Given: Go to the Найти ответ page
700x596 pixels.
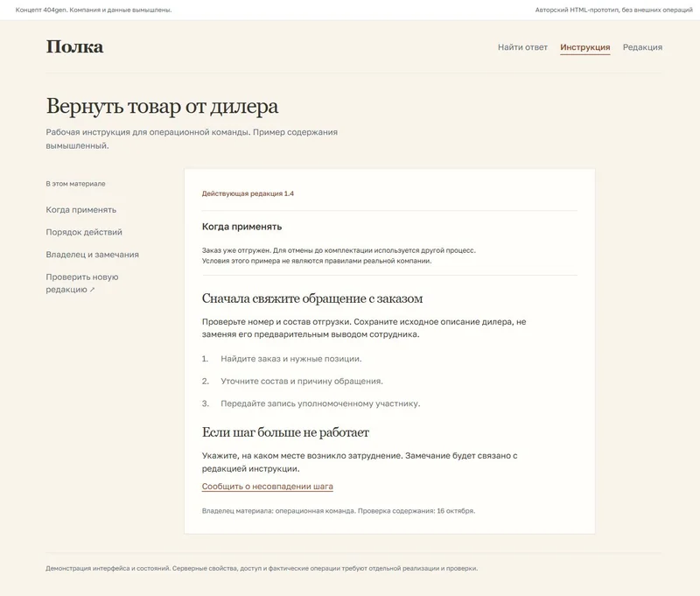Looking at the screenshot, I should pyautogui.click(x=522, y=47).
